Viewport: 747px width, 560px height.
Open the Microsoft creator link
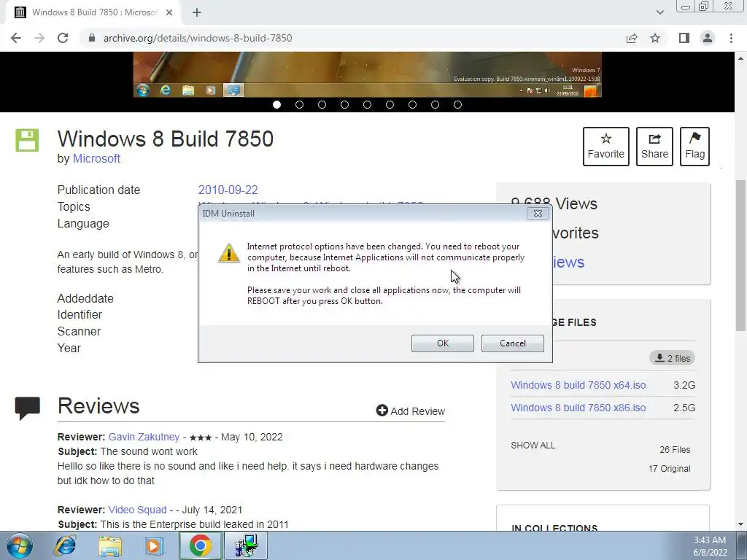pyautogui.click(x=96, y=158)
